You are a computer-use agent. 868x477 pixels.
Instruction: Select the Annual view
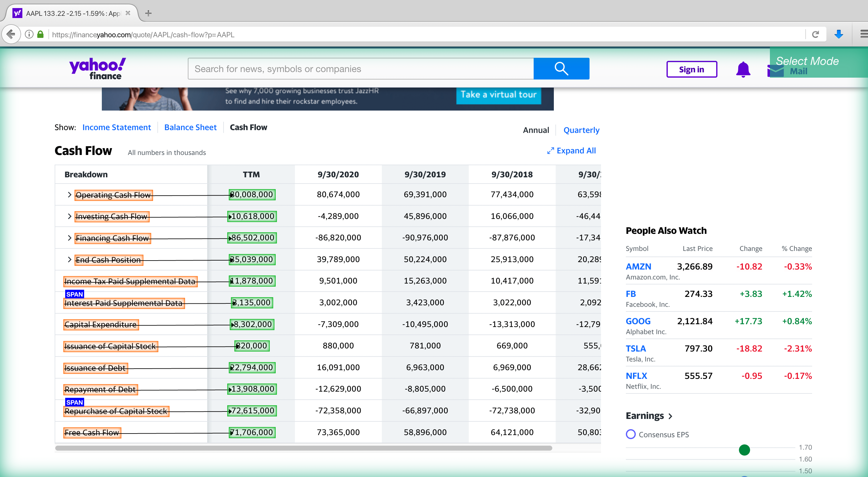(x=536, y=130)
